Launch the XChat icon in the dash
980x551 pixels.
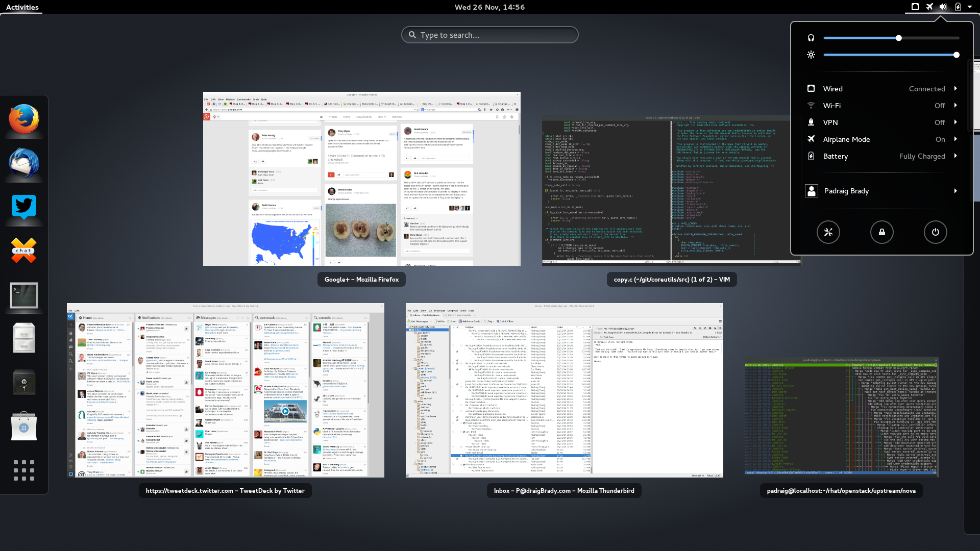point(24,251)
